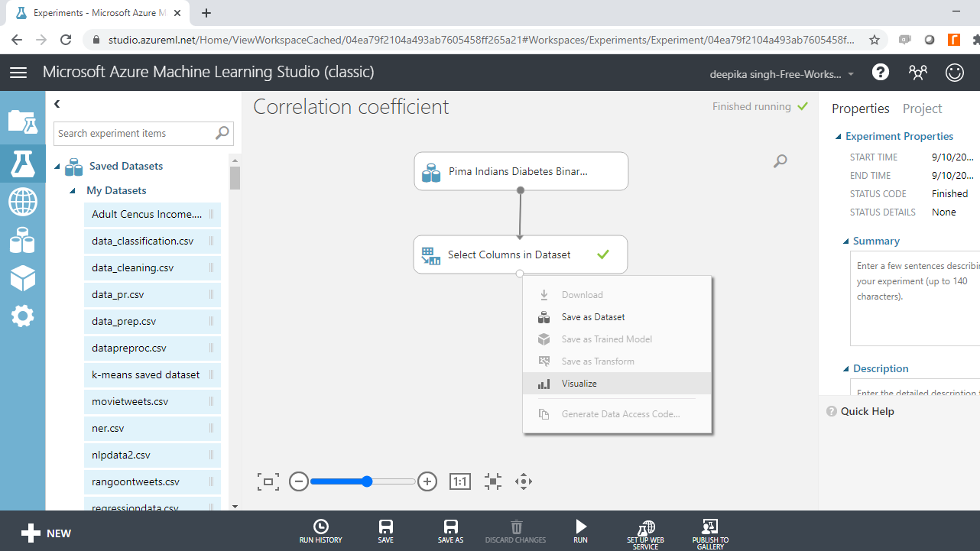Click Save as Trained Model menu entry
The width and height of the screenshot is (980, 551).
pos(617,339)
